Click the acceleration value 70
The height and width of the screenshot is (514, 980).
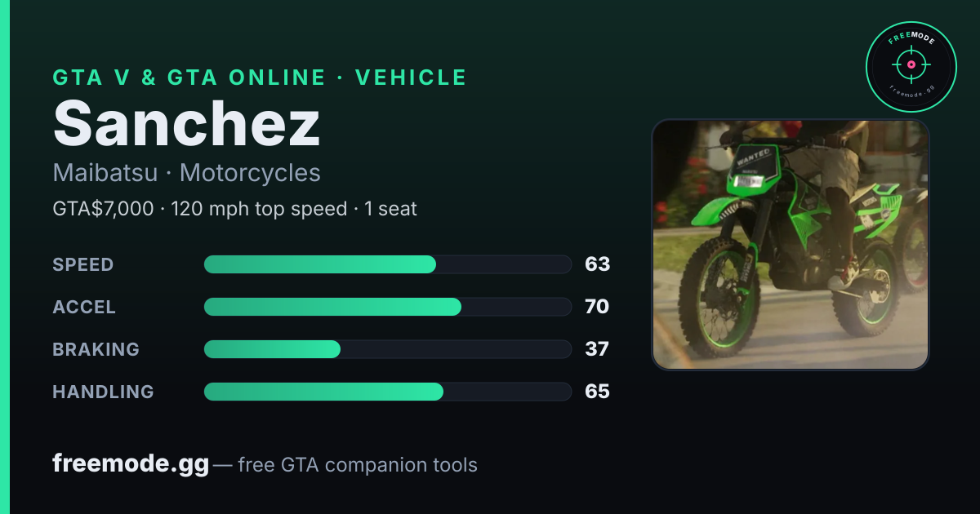pyautogui.click(x=597, y=307)
